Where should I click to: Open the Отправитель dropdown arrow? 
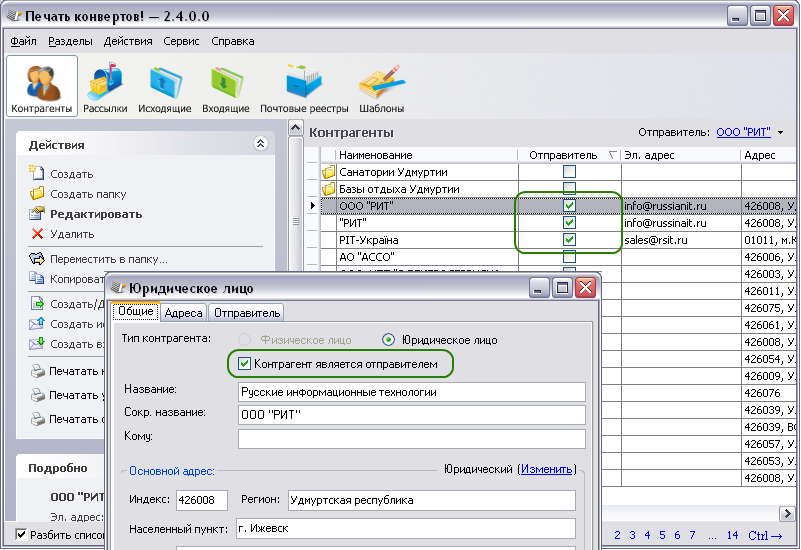coord(781,133)
